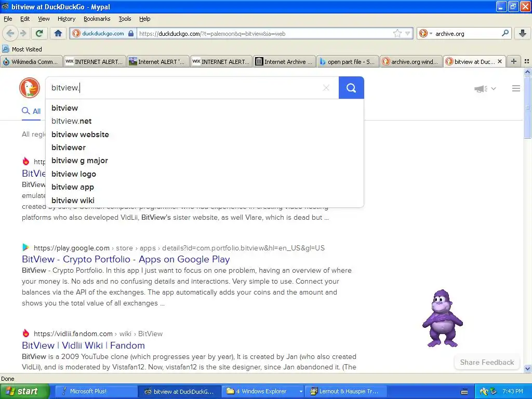Open the Downloads arrow button
The height and width of the screenshot is (399, 532).
tap(523, 33)
